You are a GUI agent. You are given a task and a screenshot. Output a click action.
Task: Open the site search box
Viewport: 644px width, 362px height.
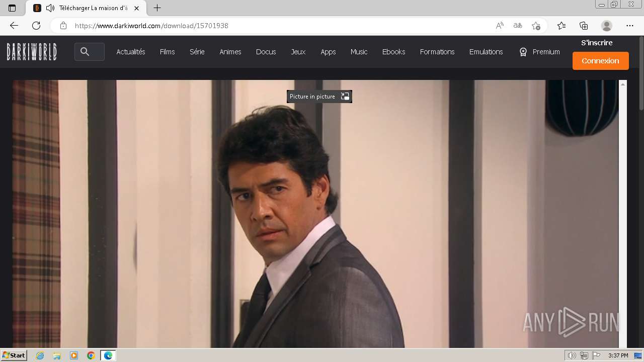(90, 52)
